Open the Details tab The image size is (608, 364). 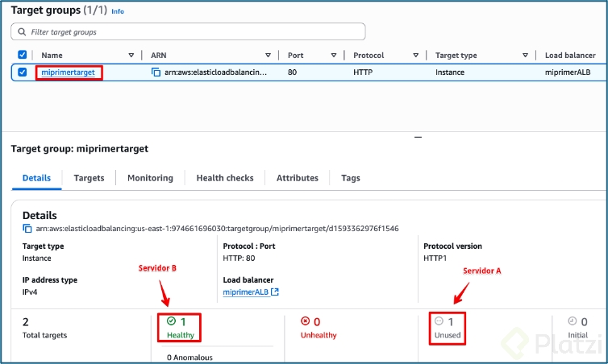pyautogui.click(x=36, y=178)
